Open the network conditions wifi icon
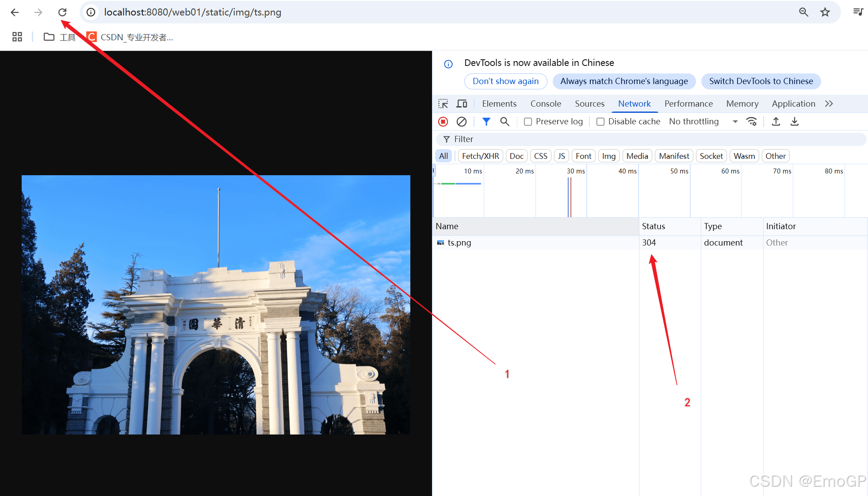Viewport: 868px width, 496px height. pos(751,121)
